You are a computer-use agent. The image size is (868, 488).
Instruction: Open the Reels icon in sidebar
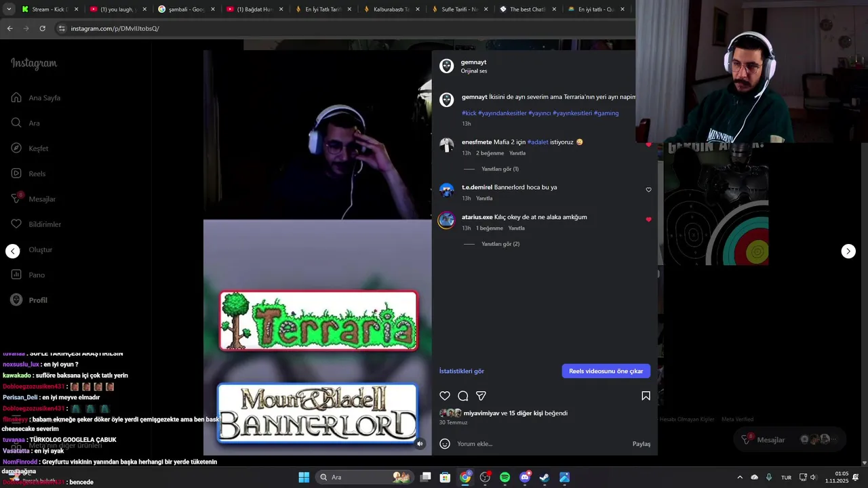pos(16,174)
